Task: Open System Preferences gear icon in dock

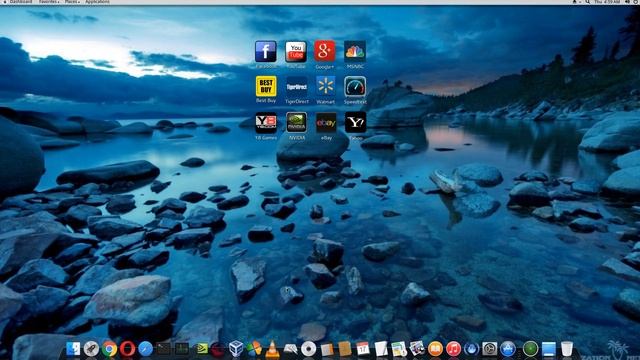Action: click(x=489, y=349)
